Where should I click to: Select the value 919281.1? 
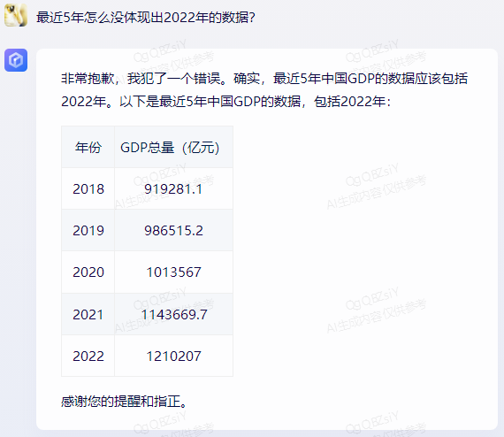tap(173, 188)
